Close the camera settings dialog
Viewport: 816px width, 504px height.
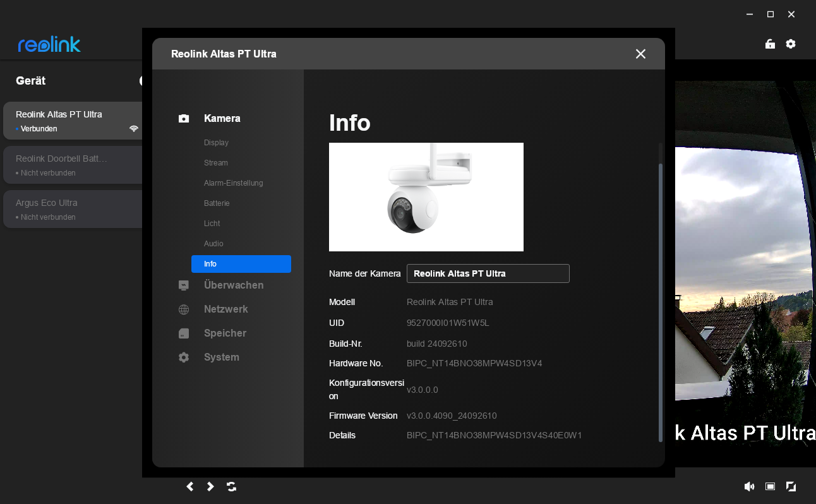click(x=640, y=54)
